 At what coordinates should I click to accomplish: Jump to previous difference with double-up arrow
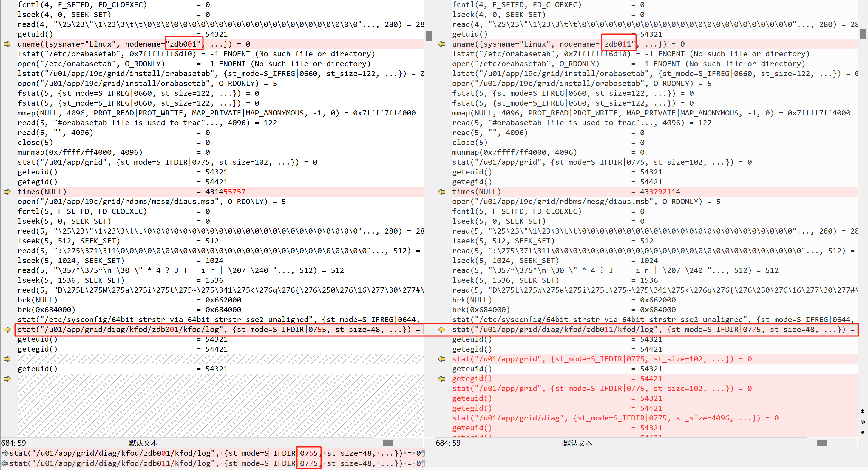[x=862, y=411]
